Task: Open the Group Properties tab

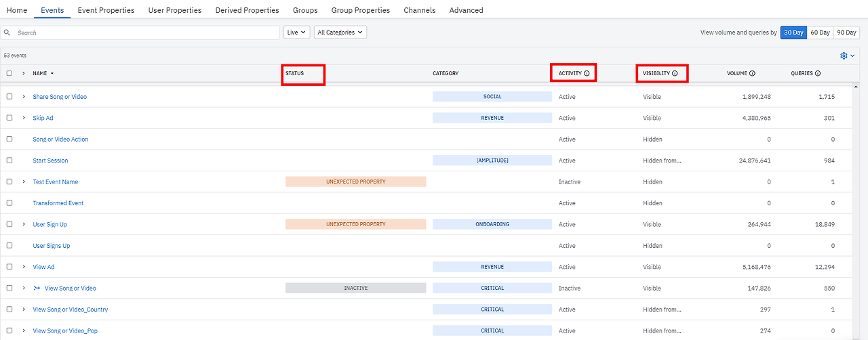Action: click(x=361, y=10)
